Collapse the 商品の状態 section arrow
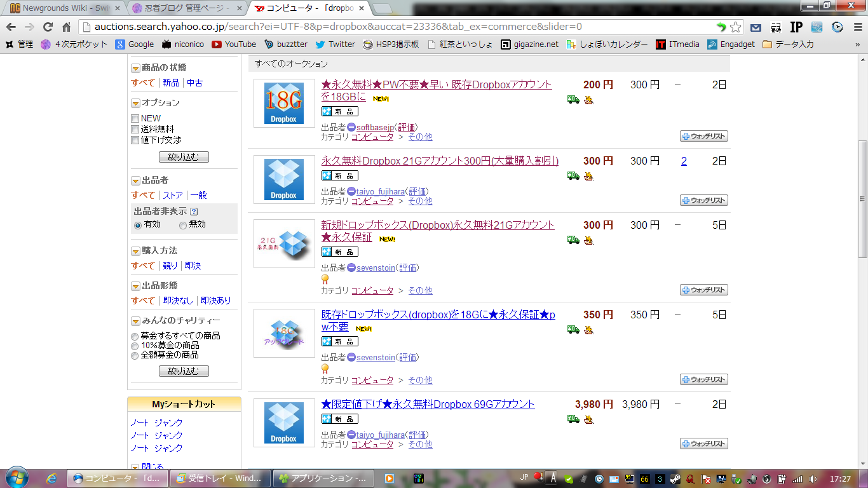The image size is (868, 488). 135,68
